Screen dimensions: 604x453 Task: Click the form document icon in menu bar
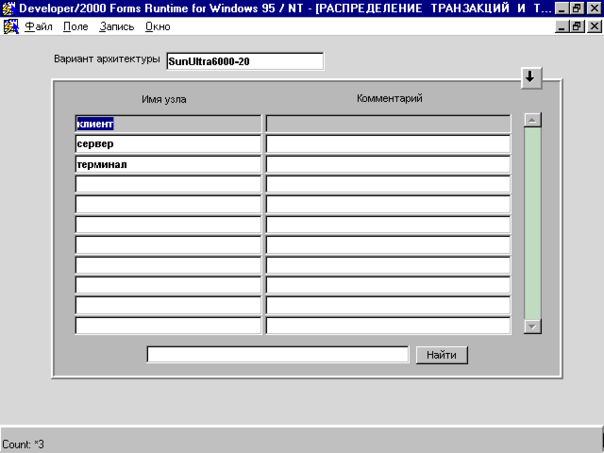[x=11, y=27]
